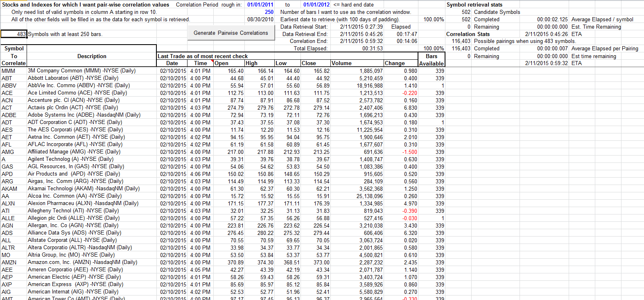Select the AKAM symbol cell

tap(14, 189)
